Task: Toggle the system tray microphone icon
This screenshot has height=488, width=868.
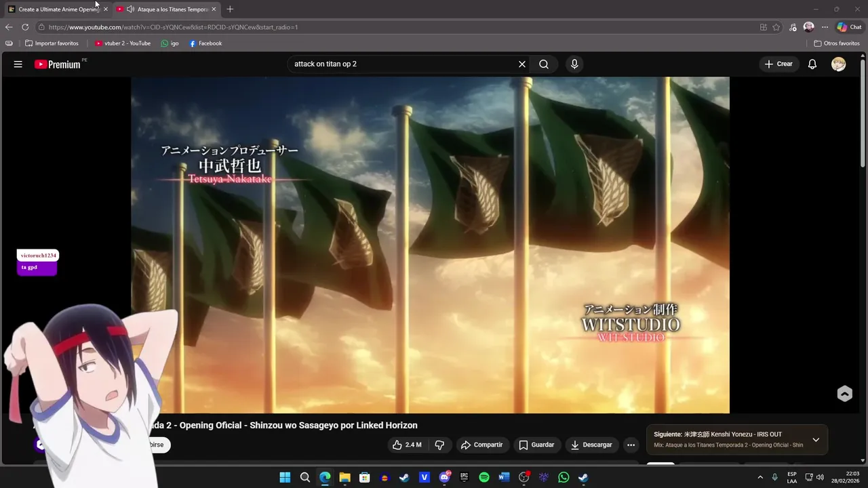Action: (x=774, y=477)
